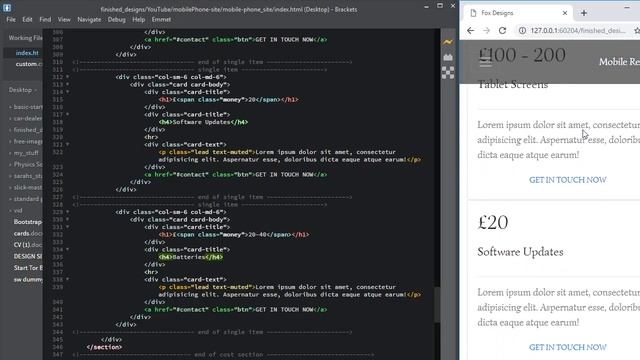Reload the Fox Designs page
640x360 pixels.
coord(502,31)
